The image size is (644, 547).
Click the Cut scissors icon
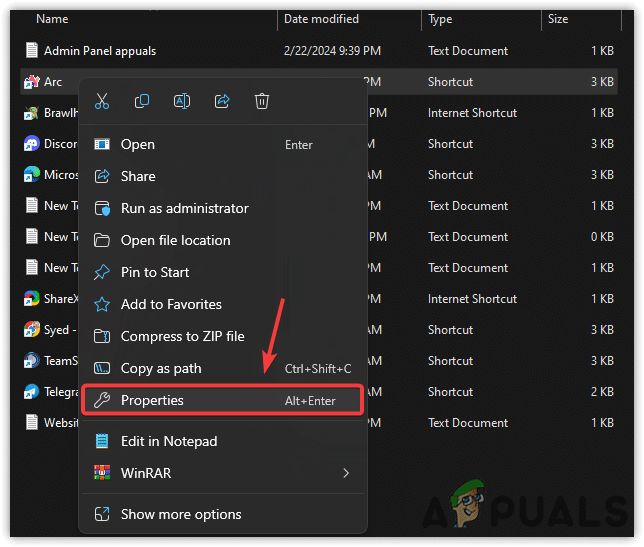(102, 101)
